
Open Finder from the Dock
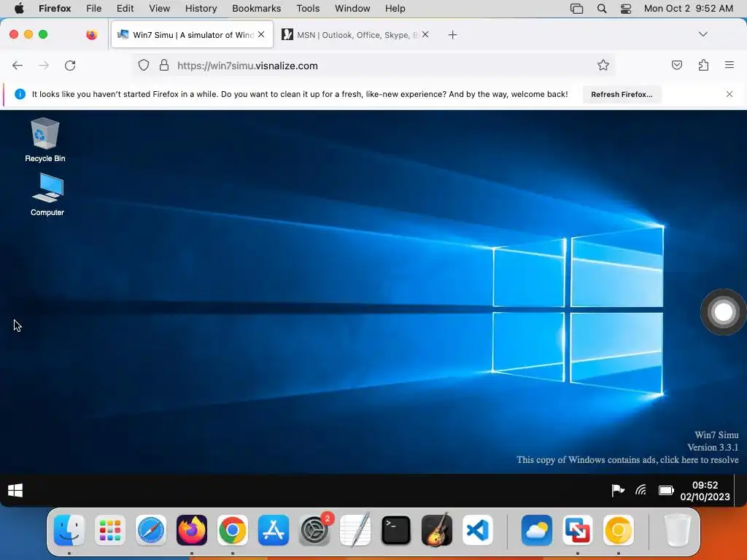tap(69, 530)
